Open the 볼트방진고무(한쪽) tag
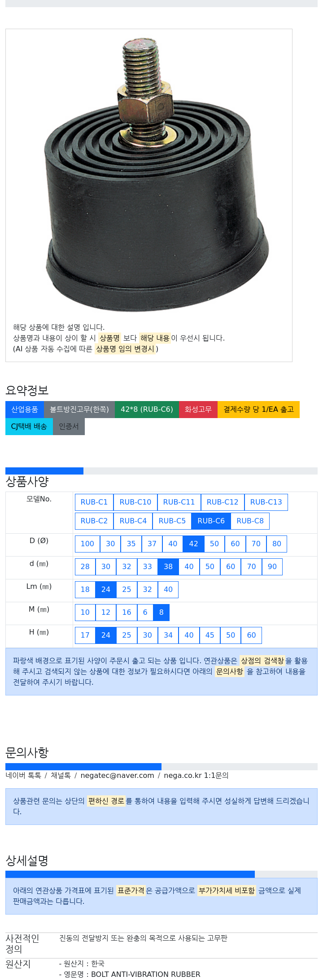The image size is (323, 980). [79, 409]
